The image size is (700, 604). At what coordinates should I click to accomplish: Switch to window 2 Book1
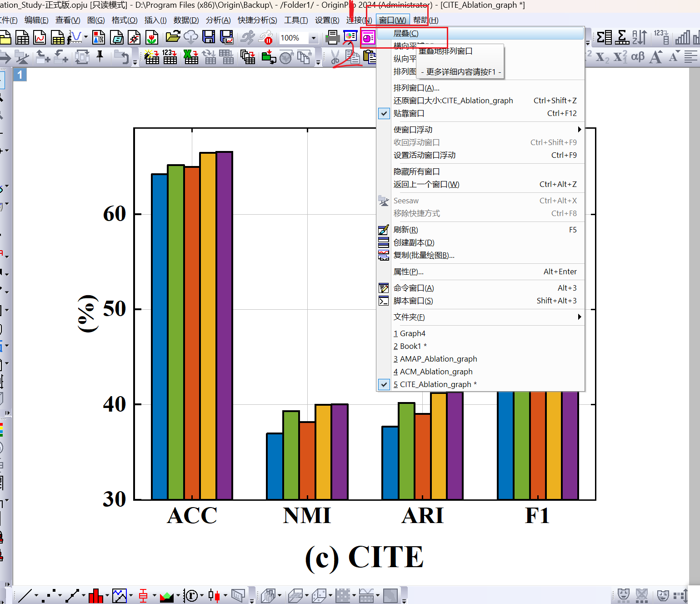tap(480, 346)
